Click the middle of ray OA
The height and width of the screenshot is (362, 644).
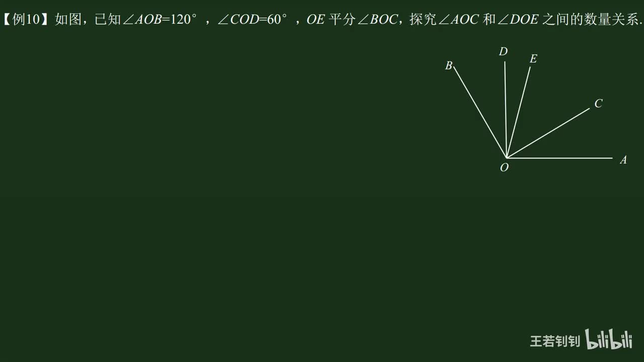tap(559, 158)
